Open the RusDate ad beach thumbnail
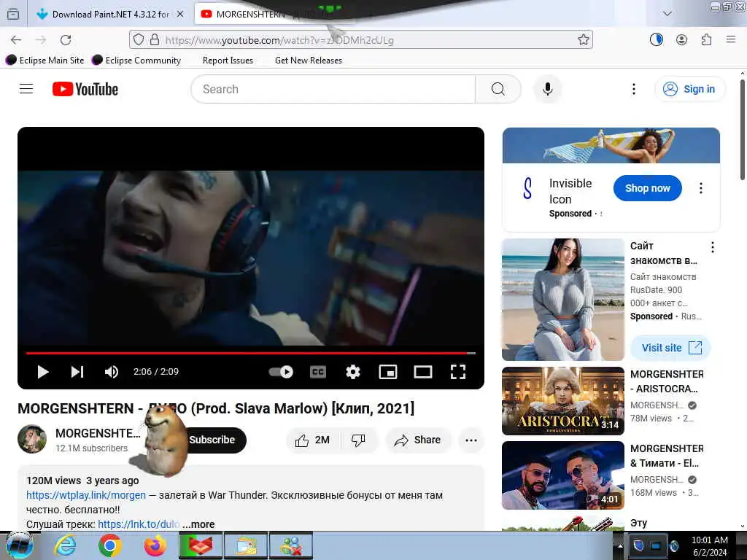This screenshot has height=560, width=747. [x=563, y=300]
